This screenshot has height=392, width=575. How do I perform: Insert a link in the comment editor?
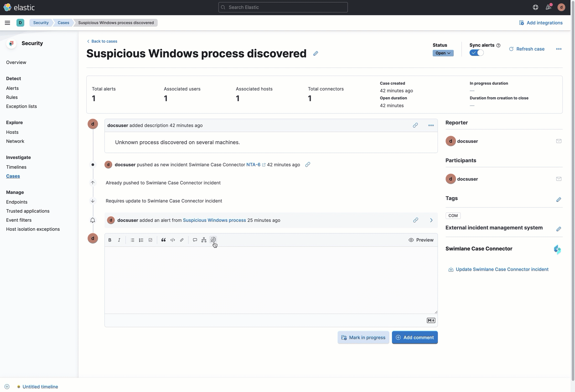(x=181, y=240)
